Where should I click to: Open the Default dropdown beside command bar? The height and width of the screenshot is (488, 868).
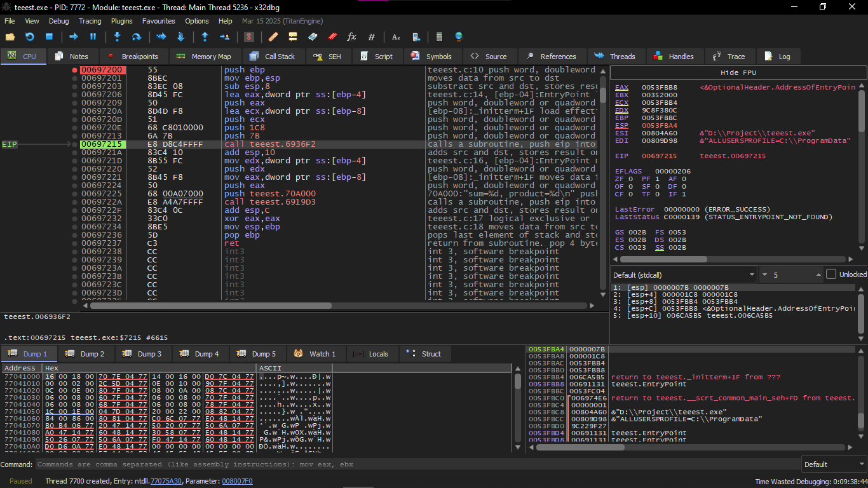[x=833, y=464]
